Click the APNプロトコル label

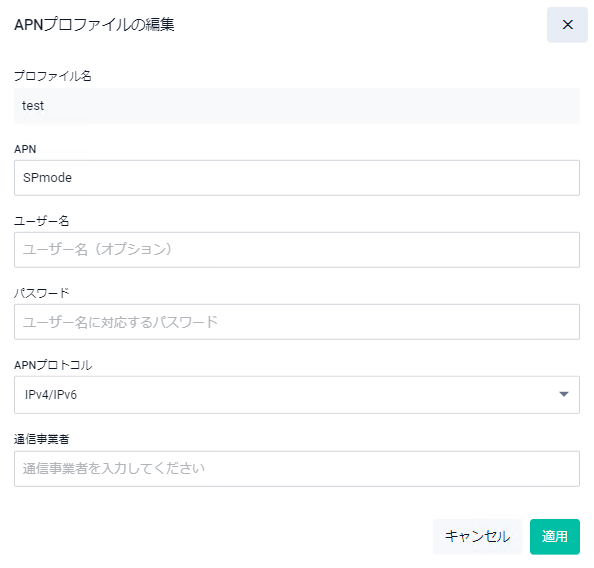tap(53, 365)
